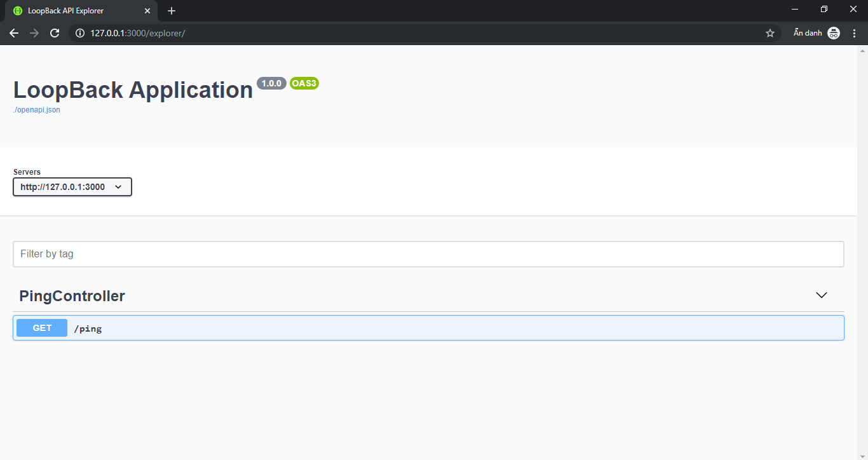Click the browser forward arrow
This screenshot has height=460, width=868.
[x=34, y=33]
